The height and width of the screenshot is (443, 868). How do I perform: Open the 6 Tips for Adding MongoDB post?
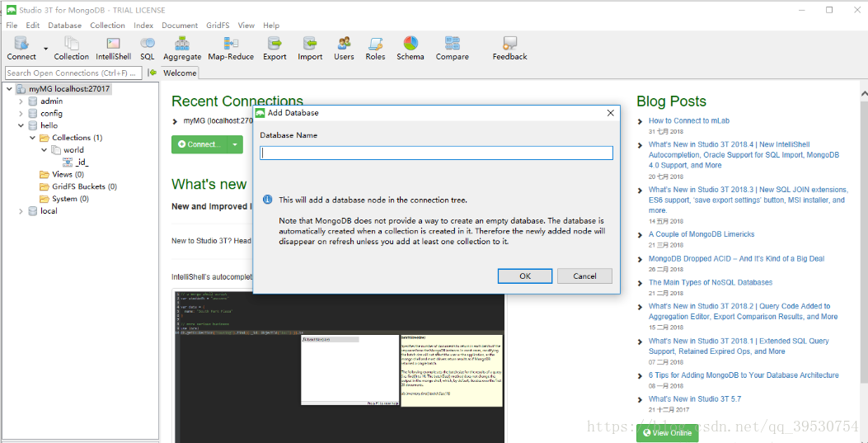(744, 375)
